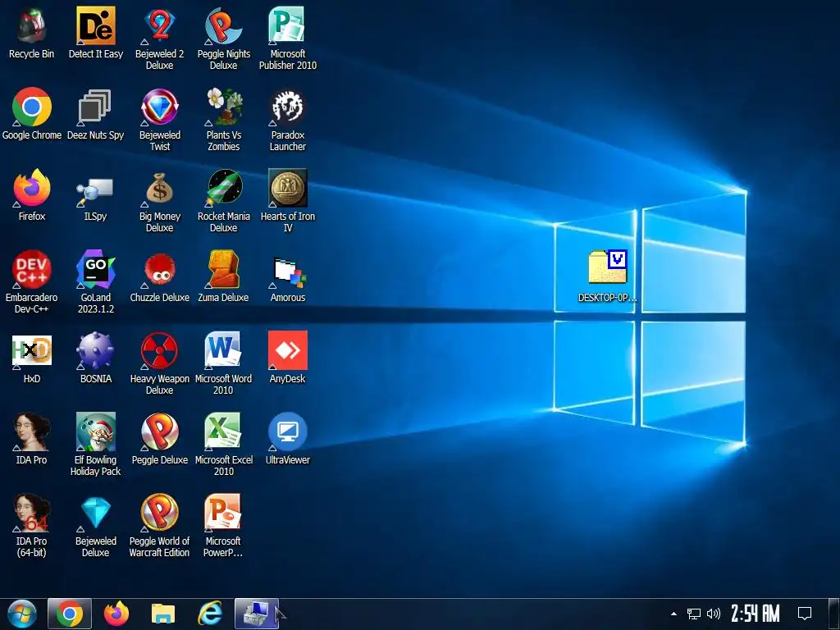Show hidden system tray icons
The image size is (840, 630).
click(673, 614)
